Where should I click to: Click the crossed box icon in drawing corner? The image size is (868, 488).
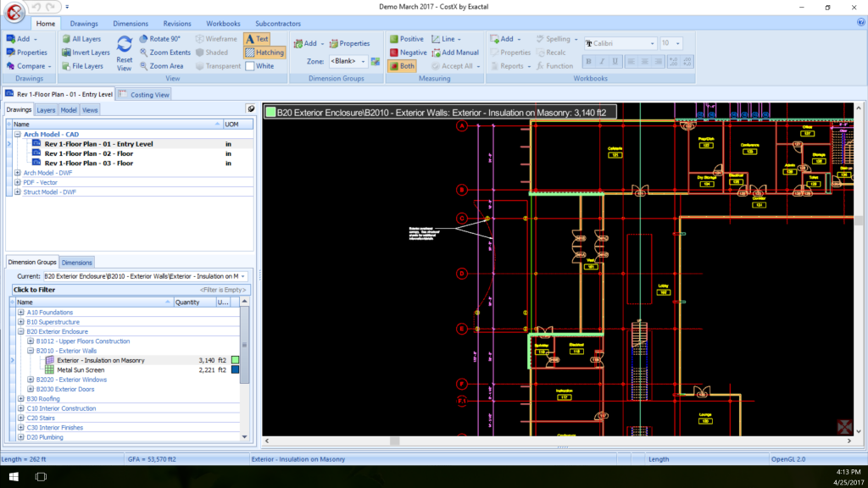click(844, 427)
